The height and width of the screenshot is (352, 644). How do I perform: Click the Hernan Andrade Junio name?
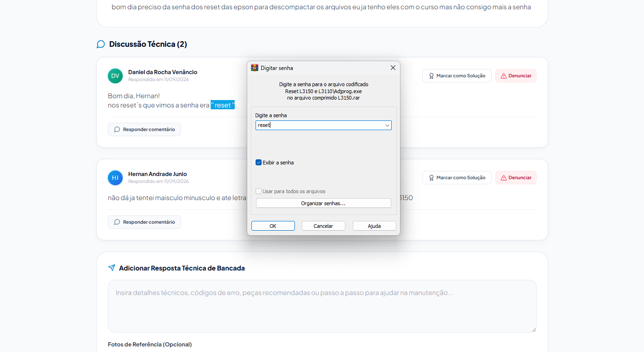pos(157,174)
